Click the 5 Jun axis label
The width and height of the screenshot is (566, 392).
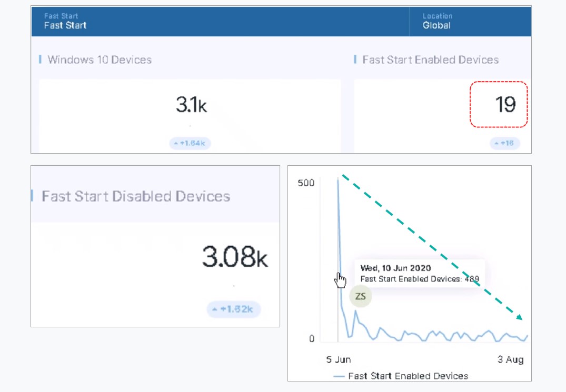[338, 359]
